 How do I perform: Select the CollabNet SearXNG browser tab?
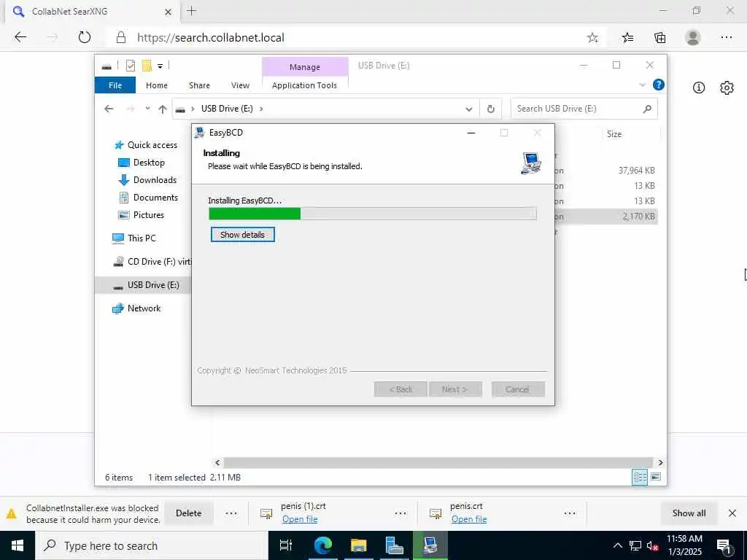(x=93, y=12)
